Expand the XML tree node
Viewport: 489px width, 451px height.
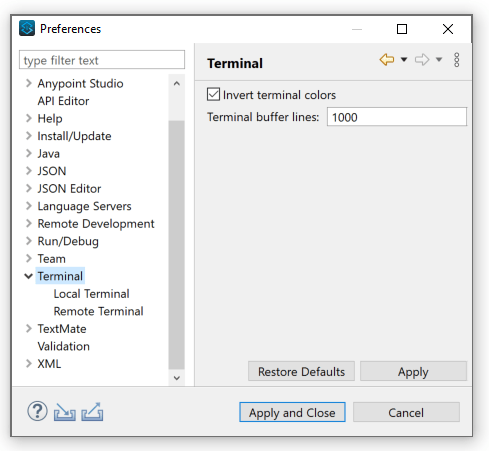click(x=29, y=363)
